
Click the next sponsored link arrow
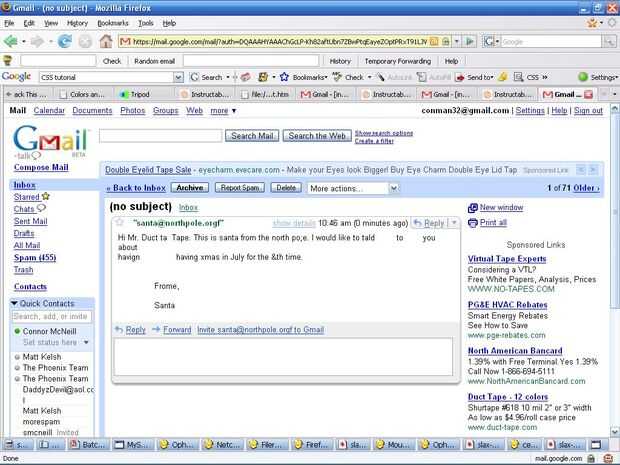[x=593, y=170]
